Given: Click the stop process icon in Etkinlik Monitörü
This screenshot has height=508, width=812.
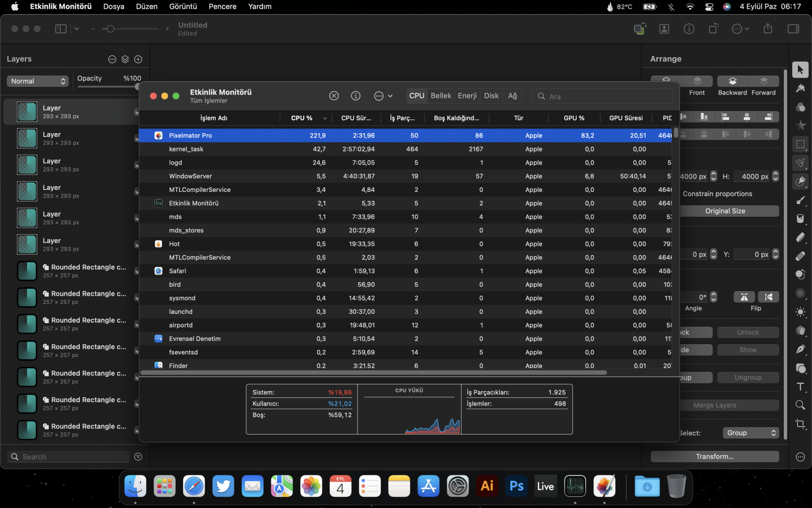Looking at the screenshot, I should click(334, 96).
